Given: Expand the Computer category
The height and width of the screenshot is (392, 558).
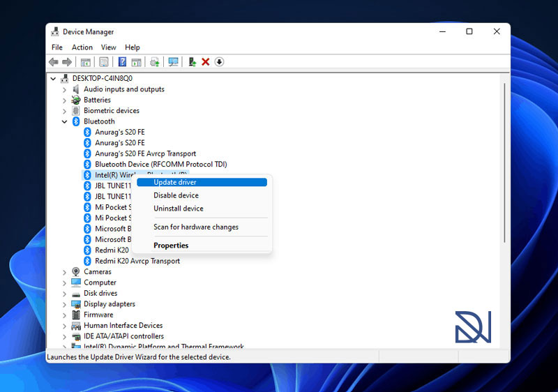Looking at the screenshot, I should point(64,282).
